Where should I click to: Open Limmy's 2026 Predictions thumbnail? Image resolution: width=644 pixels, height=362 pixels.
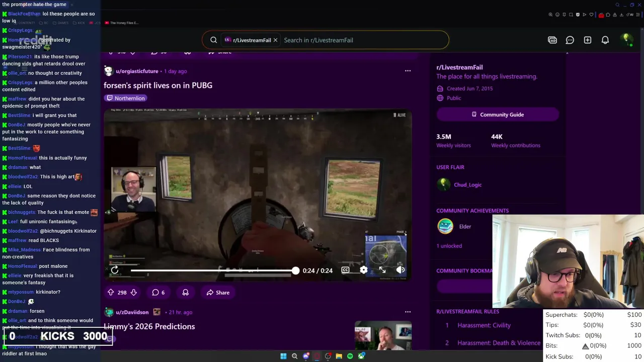(x=383, y=335)
